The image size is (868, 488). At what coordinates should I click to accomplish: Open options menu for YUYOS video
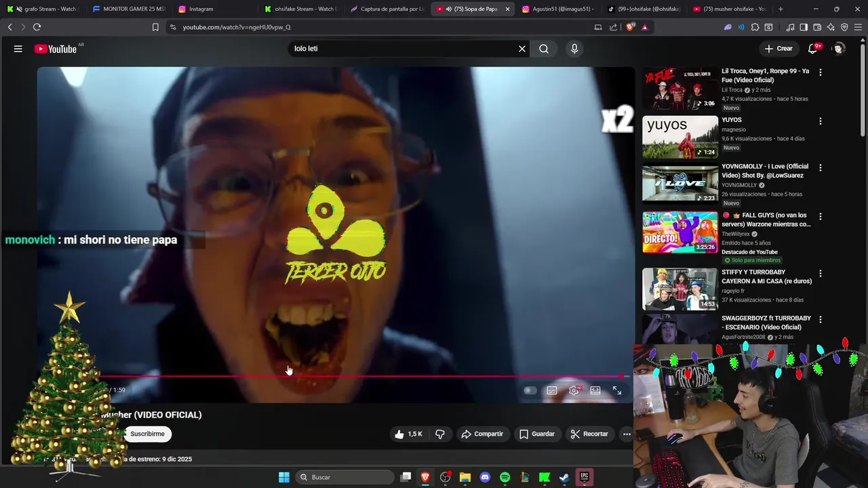pyautogui.click(x=820, y=121)
